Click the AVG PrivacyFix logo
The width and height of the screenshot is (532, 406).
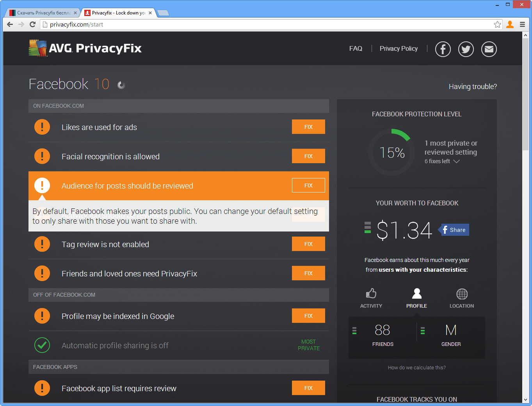pos(85,48)
